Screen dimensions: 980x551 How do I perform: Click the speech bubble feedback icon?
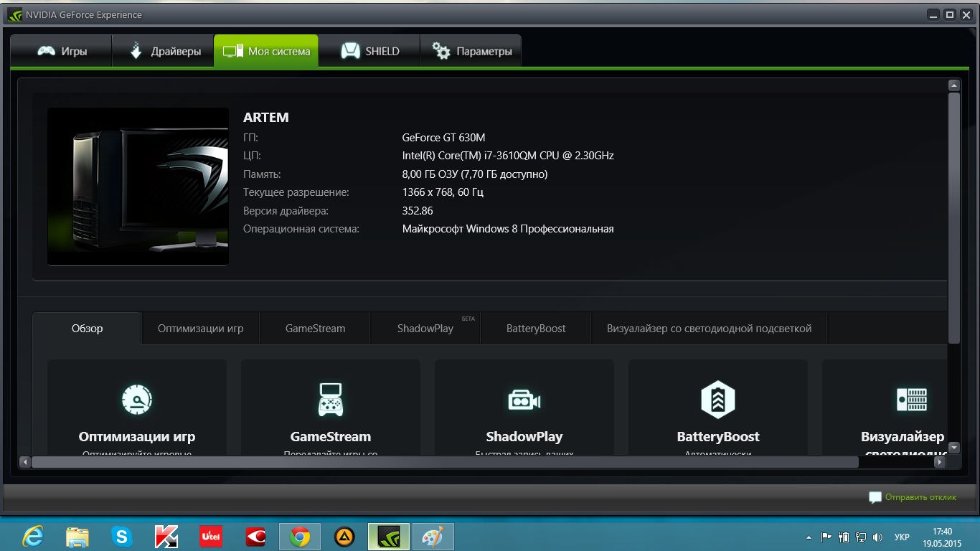click(x=875, y=497)
